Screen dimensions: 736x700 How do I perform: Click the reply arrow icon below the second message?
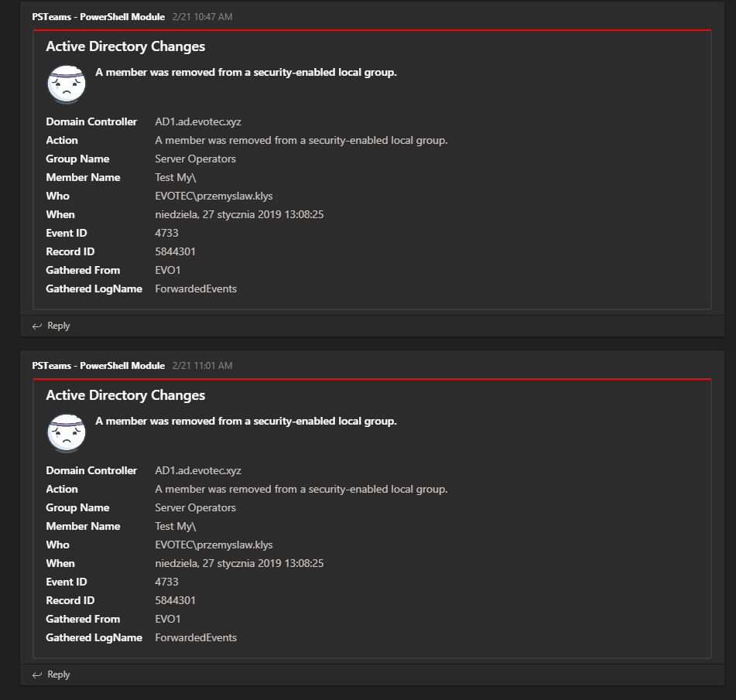click(x=37, y=674)
